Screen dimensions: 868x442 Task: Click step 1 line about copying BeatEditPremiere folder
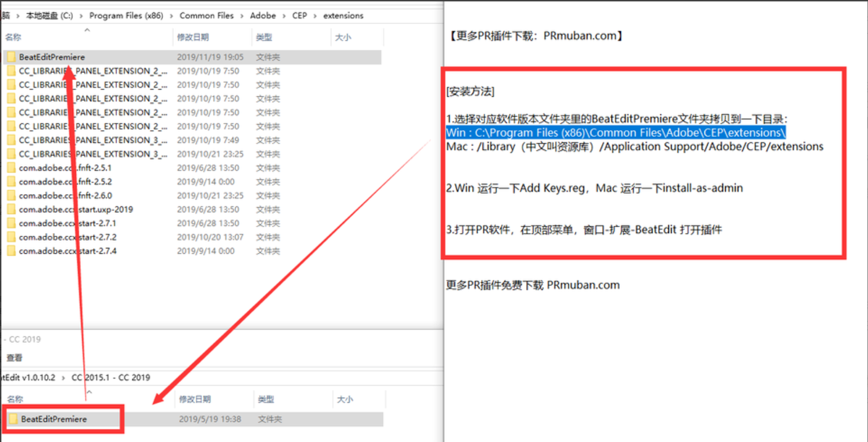(x=617, y=119)
